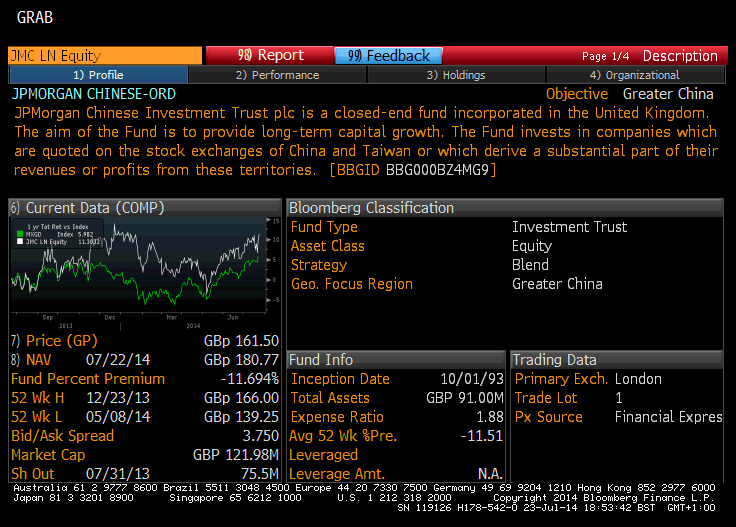The image size is (736, 527).
Task: Open the 98) Report button
Action: 270,55
